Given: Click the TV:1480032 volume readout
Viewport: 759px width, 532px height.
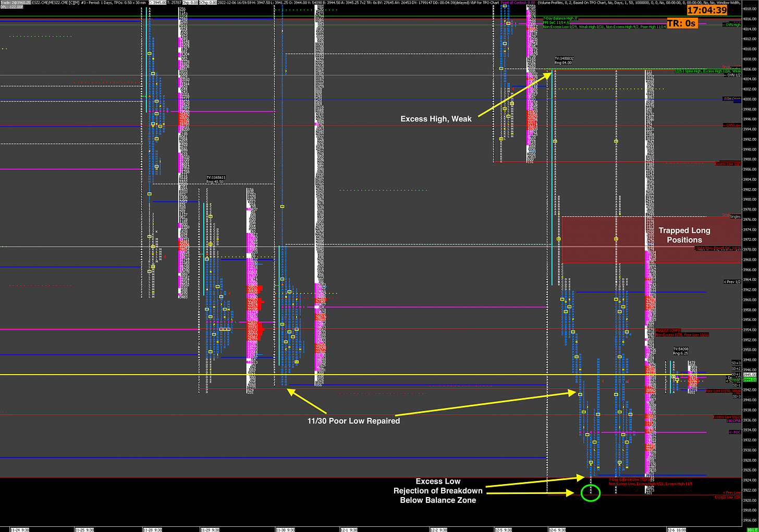Looking at the screenshot, I should point(564,59).
